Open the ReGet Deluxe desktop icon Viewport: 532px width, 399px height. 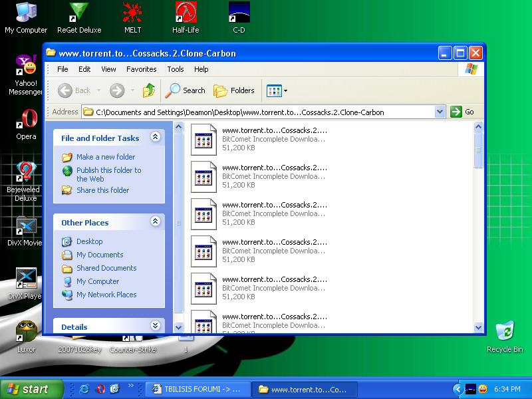coord(79,17)
